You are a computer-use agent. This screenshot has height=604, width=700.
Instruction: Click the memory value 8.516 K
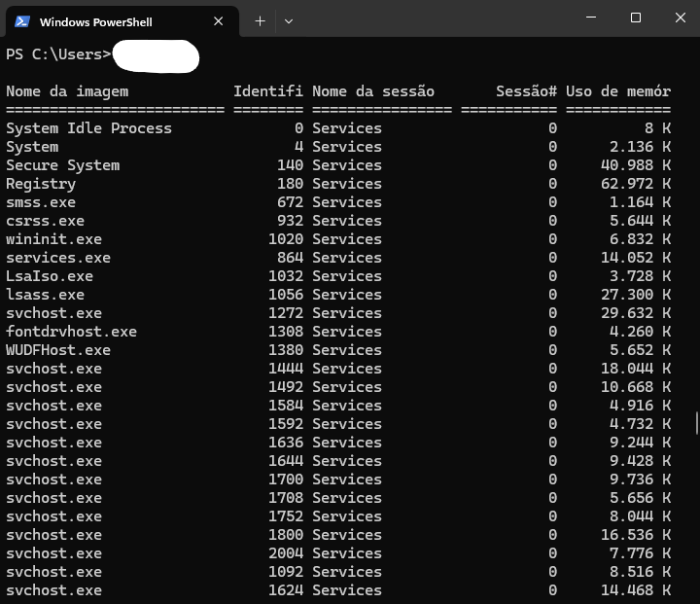point(640,572)
